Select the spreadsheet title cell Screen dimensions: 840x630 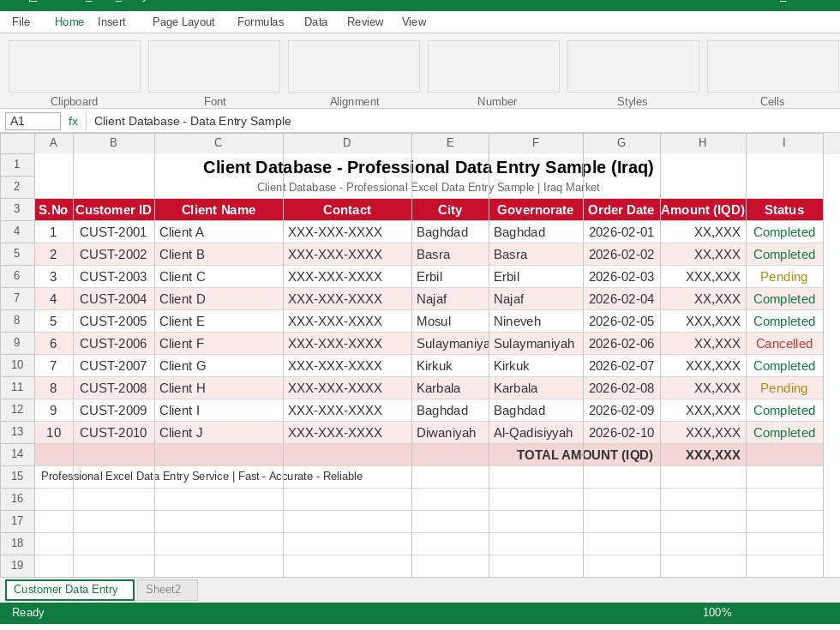click(428, 167)
